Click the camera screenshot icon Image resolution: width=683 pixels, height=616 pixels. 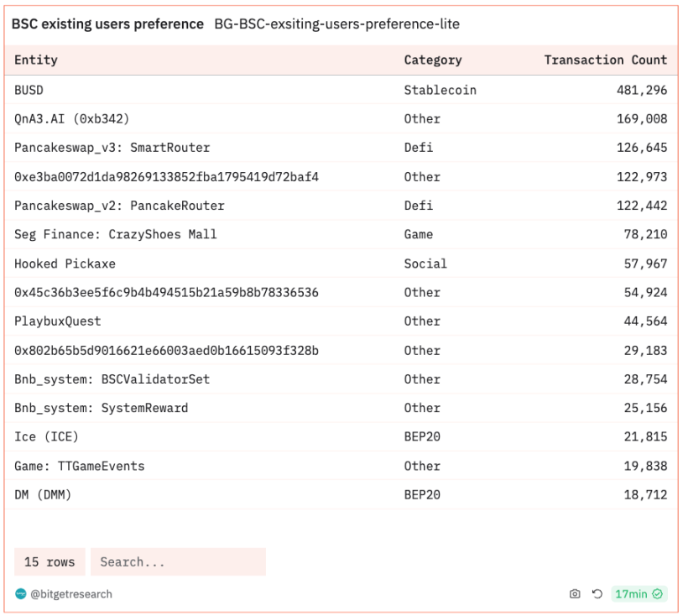click(575, 594)
